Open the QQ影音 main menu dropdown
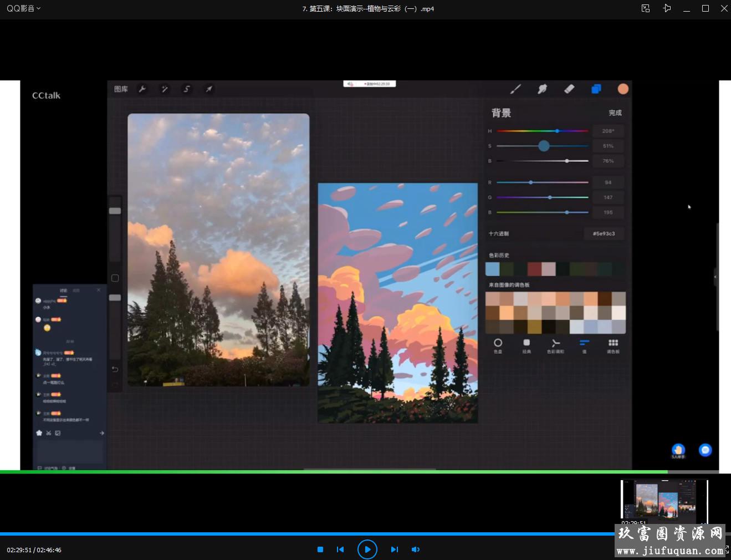The height and width of the screenshot is (560, 731). coord(23,8)
